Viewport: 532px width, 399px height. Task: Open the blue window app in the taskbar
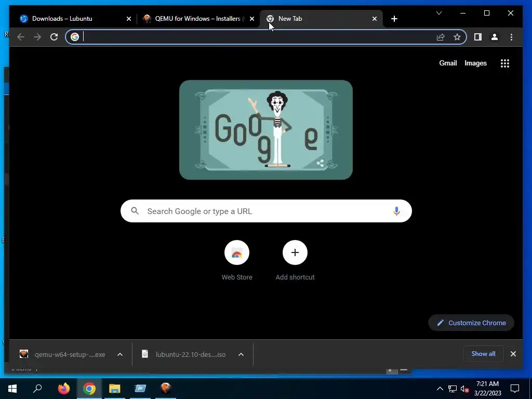click(x=140, y=389)
